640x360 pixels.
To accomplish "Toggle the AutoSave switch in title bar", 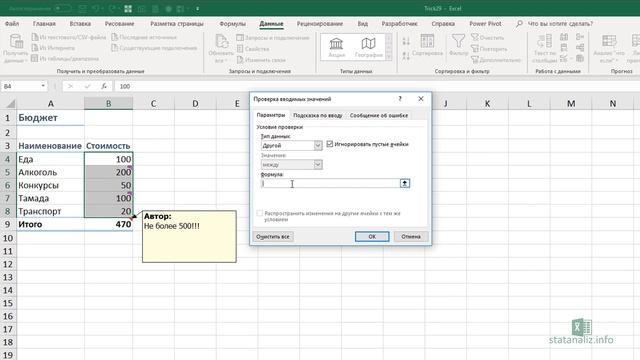I will click(x=64, y=8).
